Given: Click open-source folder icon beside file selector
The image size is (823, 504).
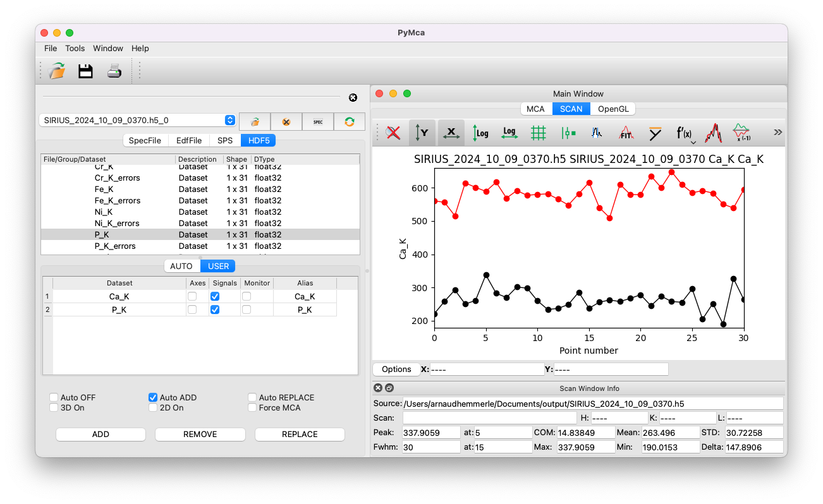Looking at the screenshot, I should coord(255,121).
